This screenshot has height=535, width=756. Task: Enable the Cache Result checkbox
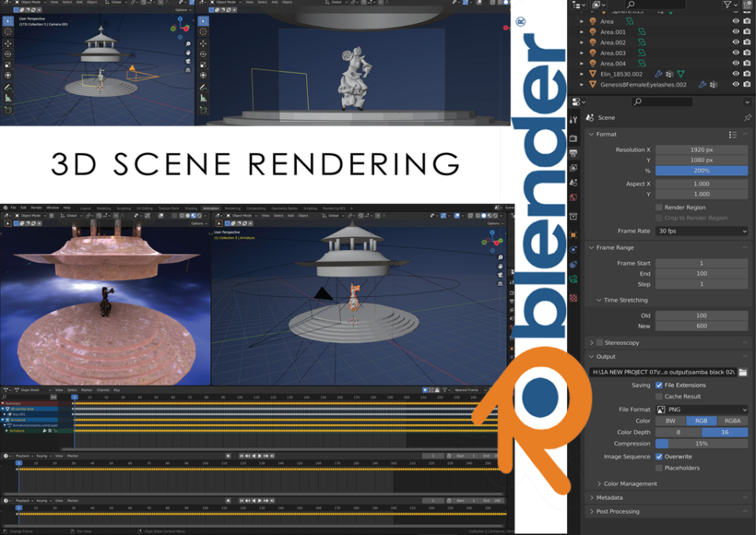coord(658,396)
